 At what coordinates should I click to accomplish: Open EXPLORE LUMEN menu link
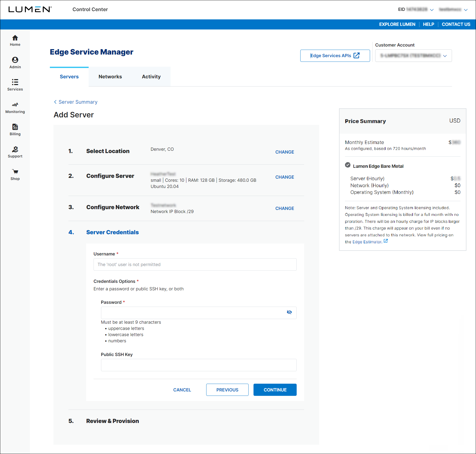[x=397, y=24]
